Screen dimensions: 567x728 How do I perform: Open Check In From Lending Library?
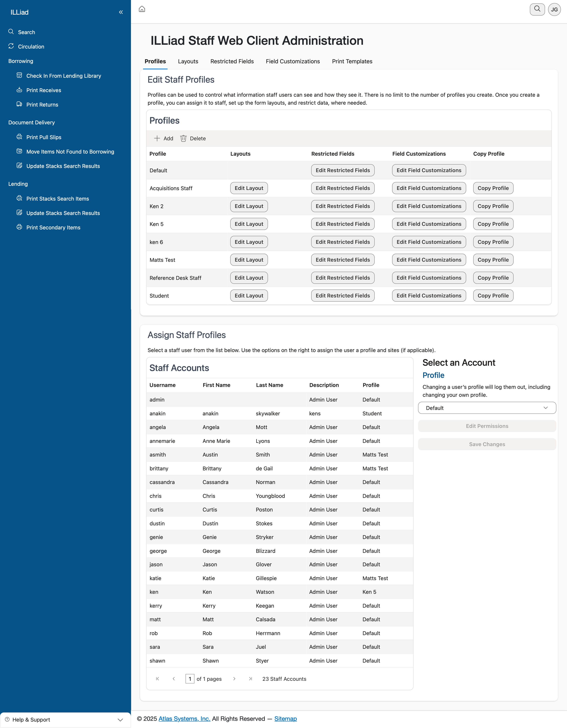pos(64,76)
